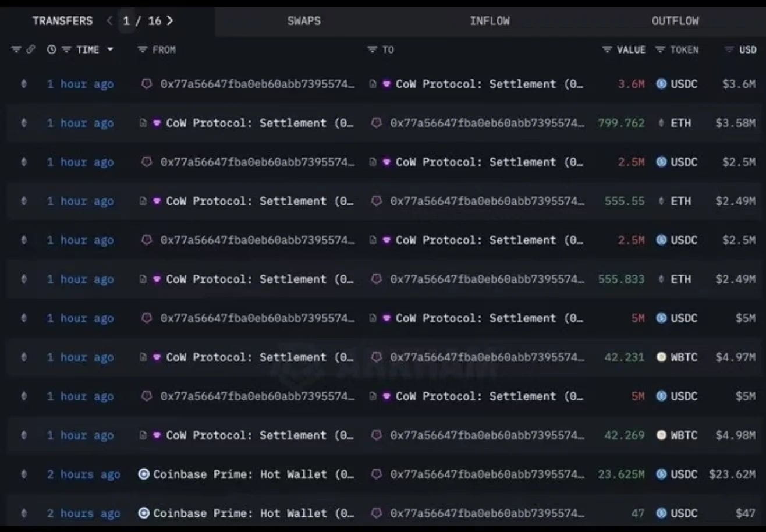The width and height of the screenshot is (766, 532).
Task: Click Ethereum chain icon on the 555.55 ETH row
Action: (24, 201)
